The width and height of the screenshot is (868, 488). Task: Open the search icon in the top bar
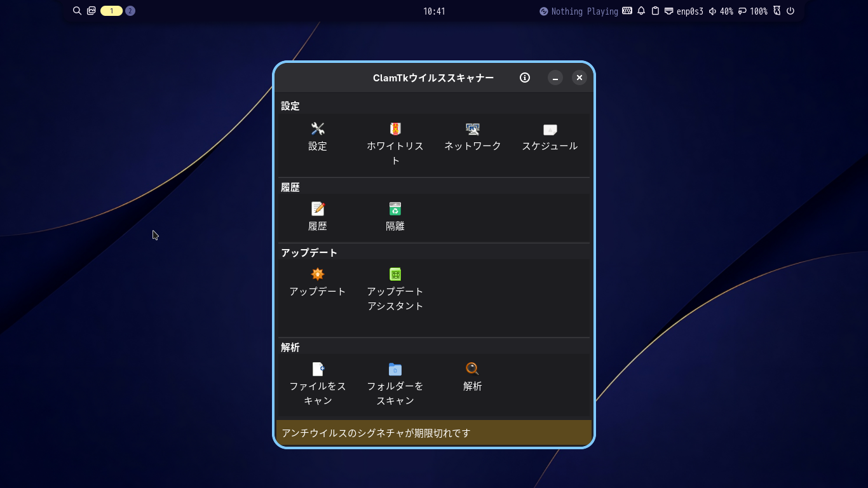[x=78, y=11]
